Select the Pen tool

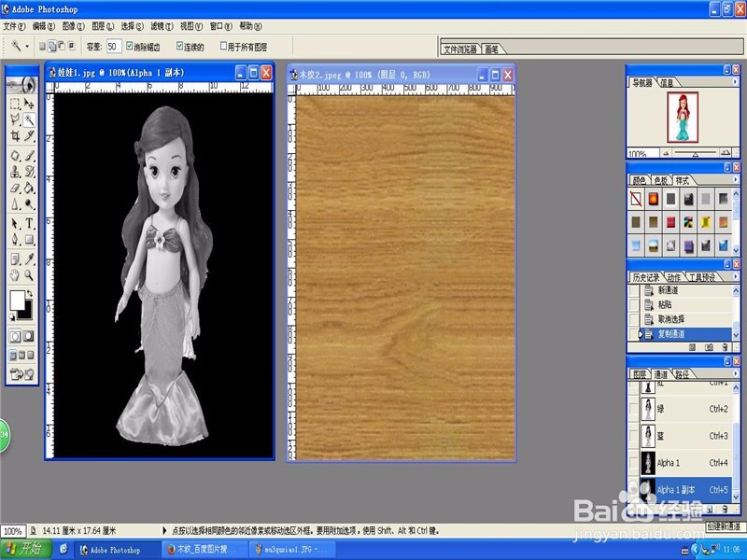pos(15,240)
